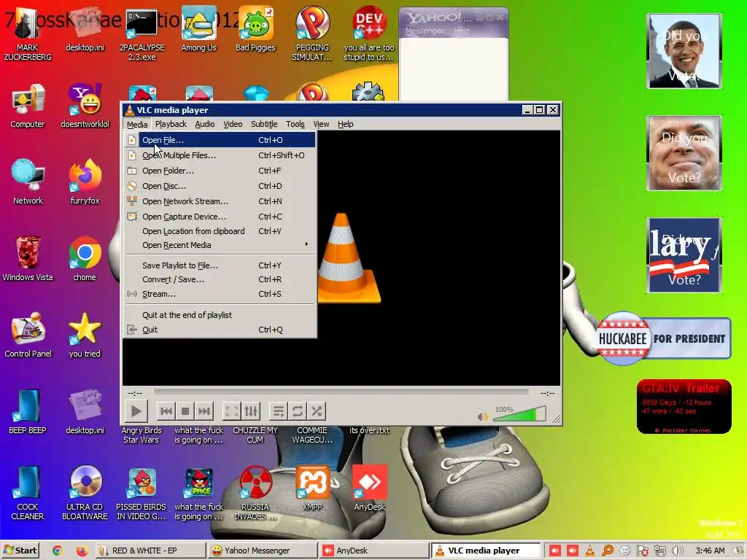Select Open Multiple Files... entry
Image resolution: width=747 pixels, height=560 pixels.
pos(219,155)
